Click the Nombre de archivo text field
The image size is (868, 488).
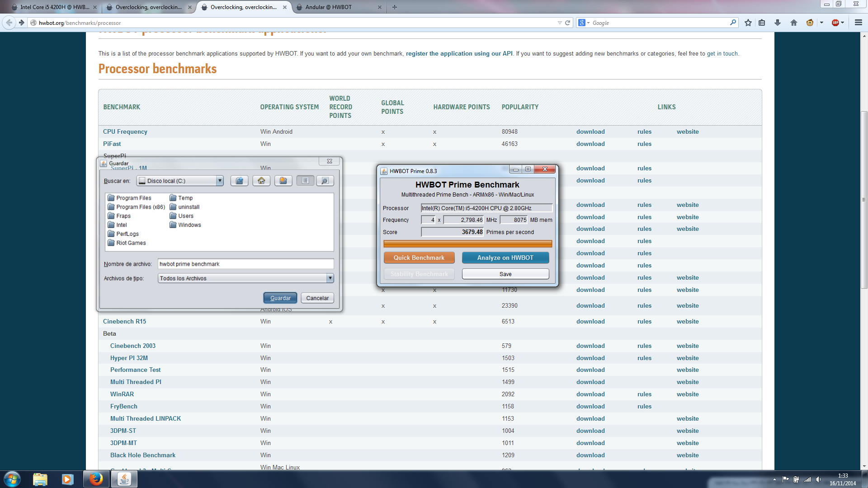click(x=246, y=264)
